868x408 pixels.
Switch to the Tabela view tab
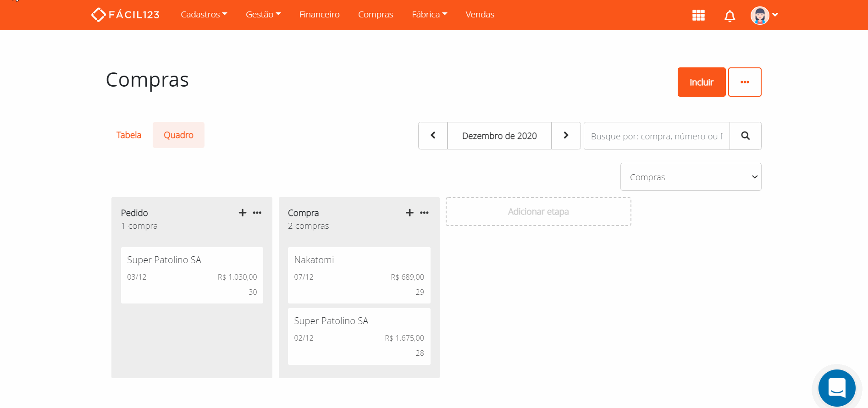(x=129, y=135)
